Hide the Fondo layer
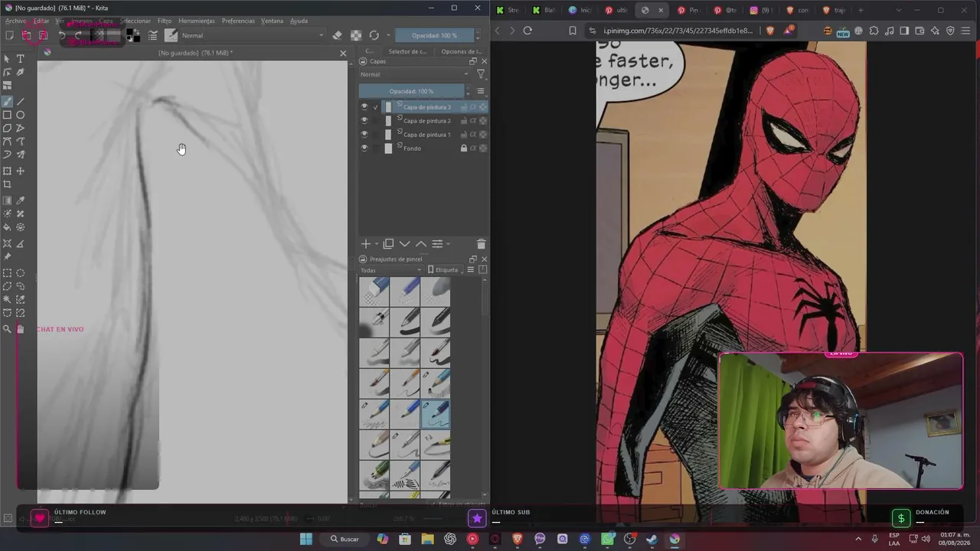 click(x=364, y=148)
